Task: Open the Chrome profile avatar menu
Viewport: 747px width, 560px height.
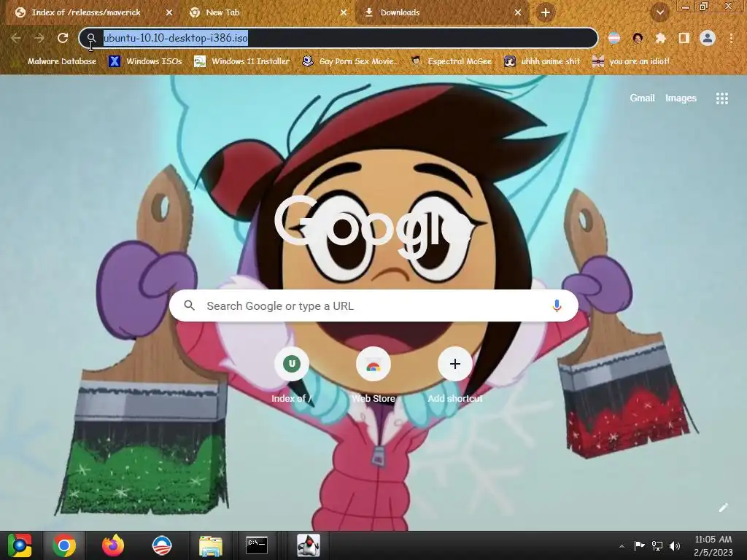Action: [x=708, y=38]
